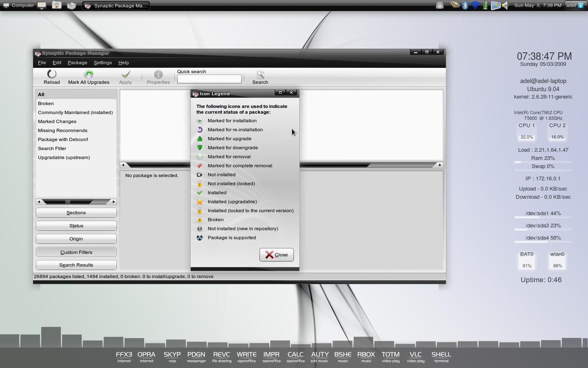Select Community Maintained (installed) filter
The height and width of the screenshot is (368, 588).
[76, 112]
